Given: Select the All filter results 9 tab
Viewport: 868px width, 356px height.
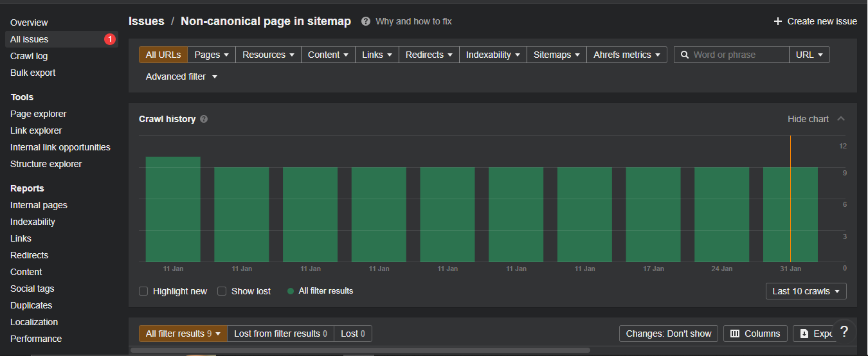Looking at the screenshot, I should 183,334.
